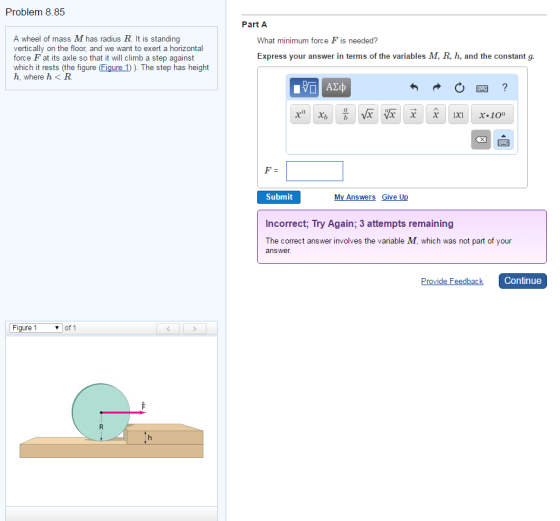
Task: Open the help question mark
Action: [505, 87]
